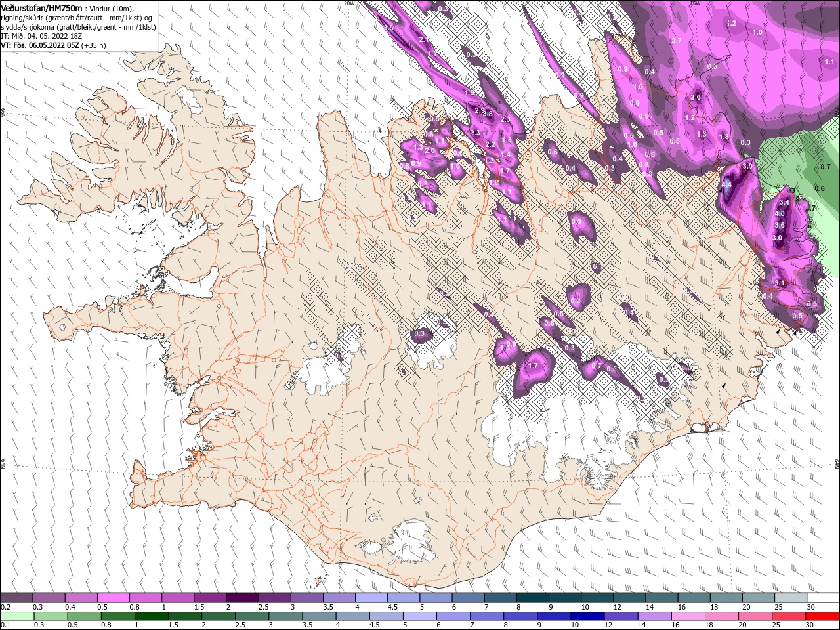
Task: Click the 3.4 value above the eastern fjords
Action: [784, 202]
